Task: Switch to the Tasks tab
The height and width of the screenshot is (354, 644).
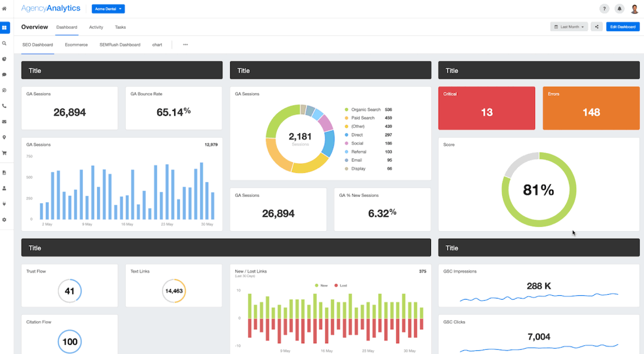Action: click(x=120, y=27)
